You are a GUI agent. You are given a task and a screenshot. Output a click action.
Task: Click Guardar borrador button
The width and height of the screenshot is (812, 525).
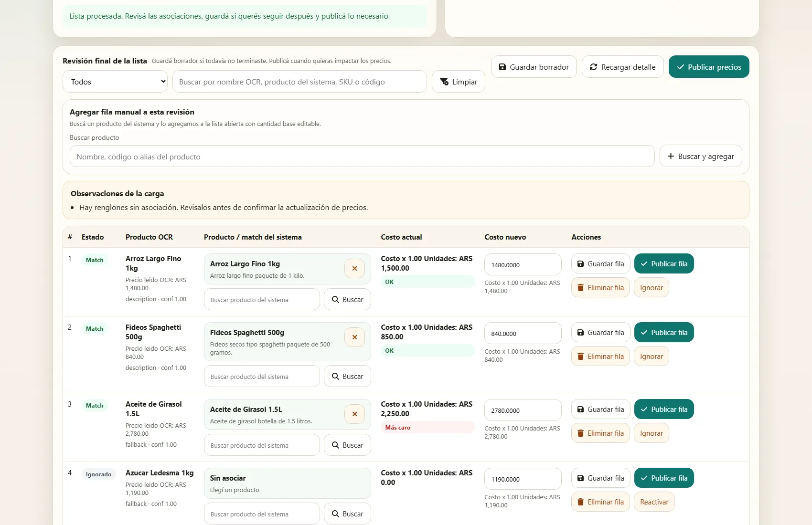pyautogui.click(x=534, y=67)
